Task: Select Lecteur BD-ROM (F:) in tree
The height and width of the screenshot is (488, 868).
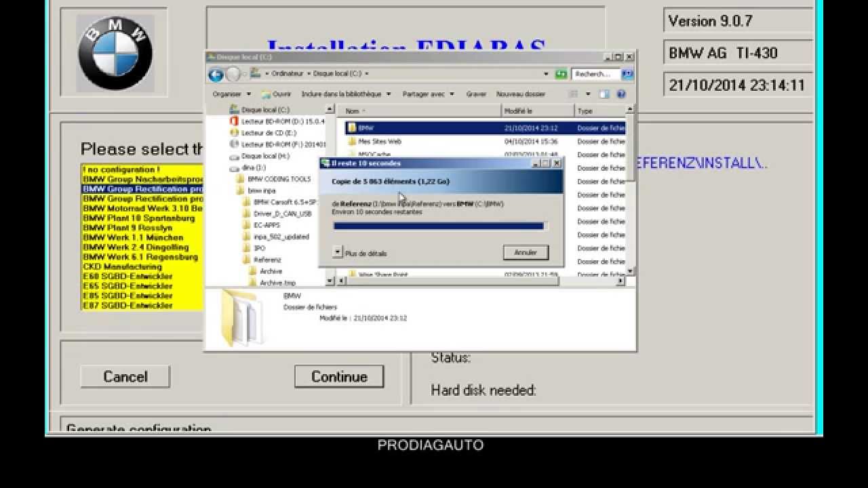Action: (x=278, y=144)
